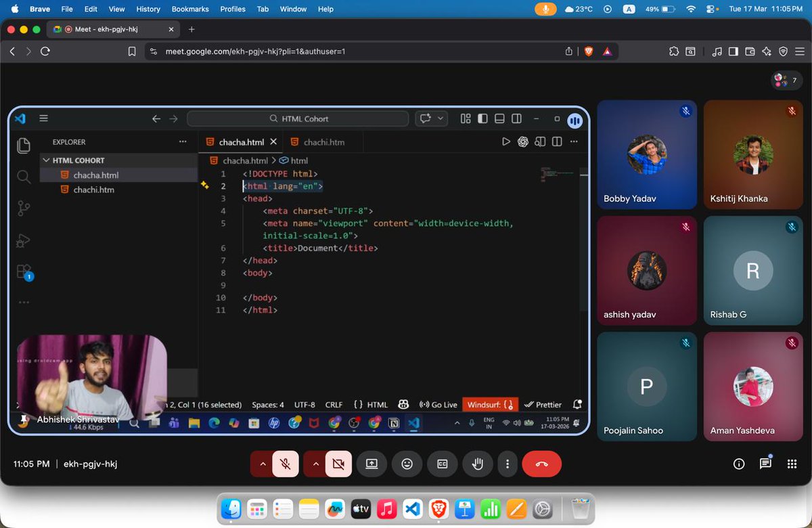Expand video settings arrow beside camera

(x=315, y=464)
